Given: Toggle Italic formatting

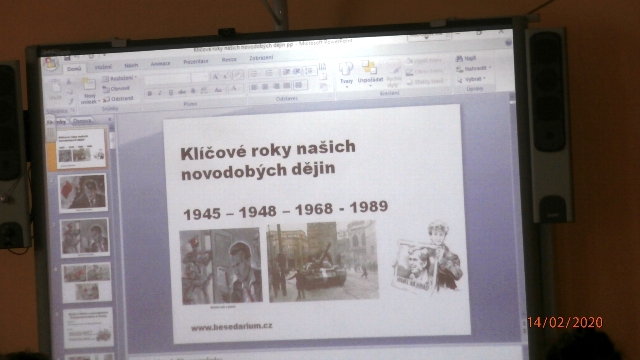Looking at the screenshot, I should click(x=160, y=93).
